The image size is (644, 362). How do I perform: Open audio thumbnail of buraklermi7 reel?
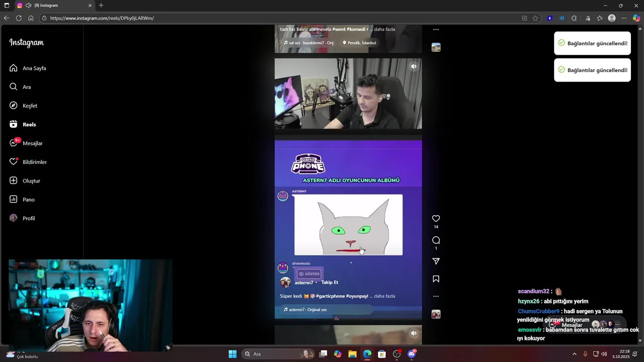click(436, 47)
